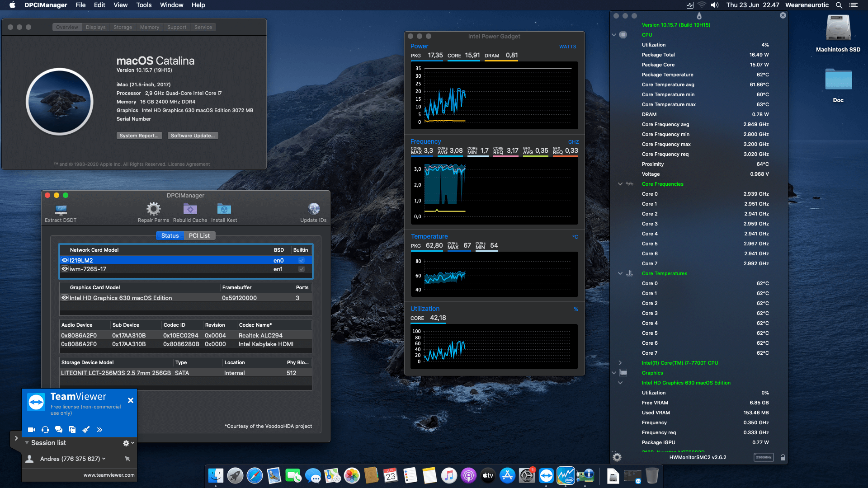The width and height of the screenshot is (868, 488).
Task: Toggle the 2500MHz indicator in HWMonitorSMC2
Action: (764, 457)
